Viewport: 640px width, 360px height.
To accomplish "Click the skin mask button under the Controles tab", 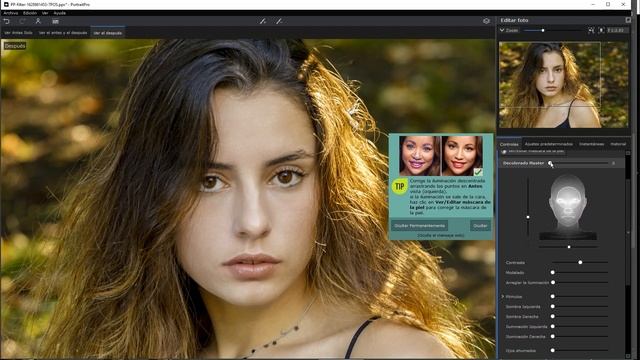I will point(533,151).
